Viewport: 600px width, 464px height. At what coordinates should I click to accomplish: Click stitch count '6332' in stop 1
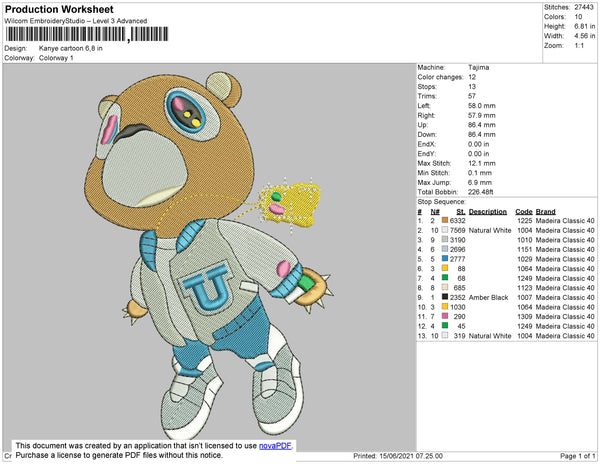(x=458, y=221)
